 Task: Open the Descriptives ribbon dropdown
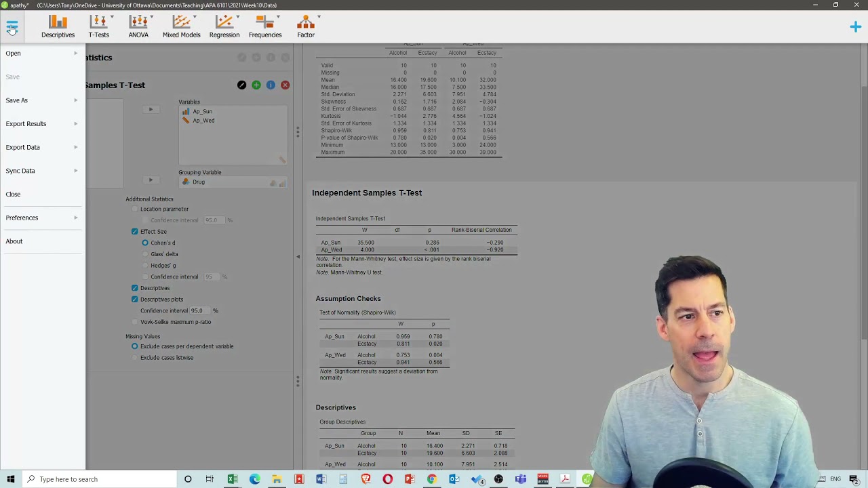click(x=58, y=27)
